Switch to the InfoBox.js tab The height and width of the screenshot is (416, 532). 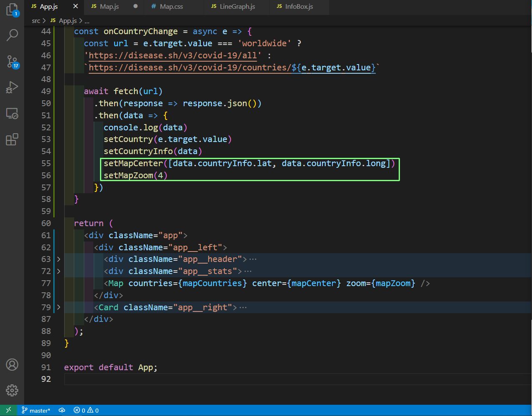pyautogui.click(x=295, y=7)
